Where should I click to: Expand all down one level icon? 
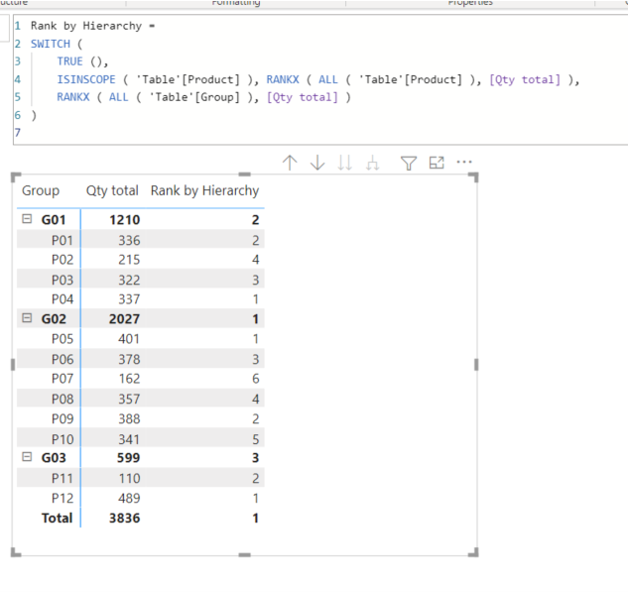[x=372, y=163]
